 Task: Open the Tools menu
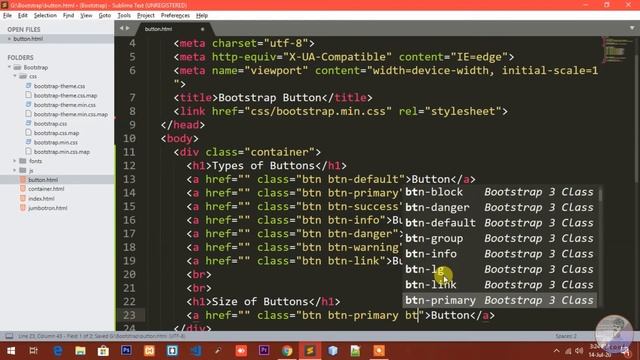coord(124,16)
